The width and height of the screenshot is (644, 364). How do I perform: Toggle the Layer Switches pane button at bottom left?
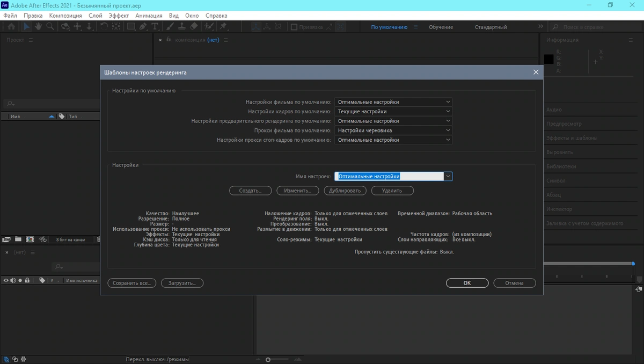(6, 359)
